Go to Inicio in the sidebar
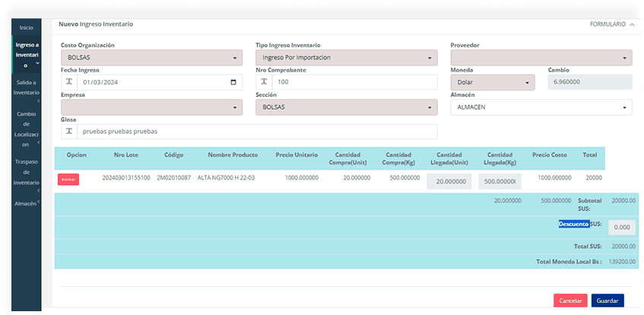Viewport: 644px width, 315px height. [27, 27]
